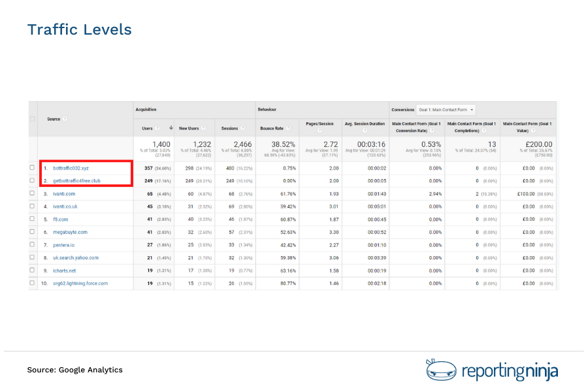Click the Source: Google Analytics caption
Screen dimensions: 588x392
pyautogui.click(x=74, y=370)
